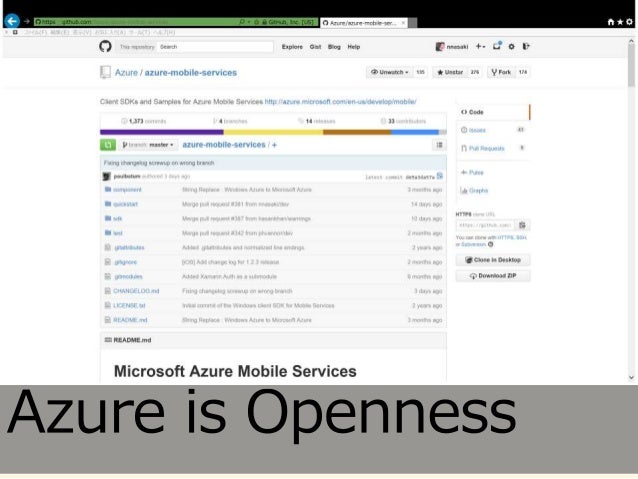Image resolution: width=638 pixels, height=479 pixels.
Task: Select the Azure/azure-mobile-ser browser tab
Action: tap(364, 23)
